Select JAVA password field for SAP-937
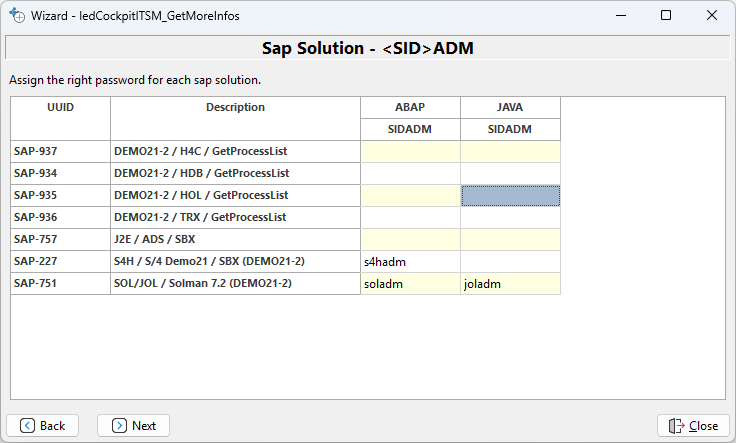This screenshot has width=736, height=443. [x=510, y=151]
